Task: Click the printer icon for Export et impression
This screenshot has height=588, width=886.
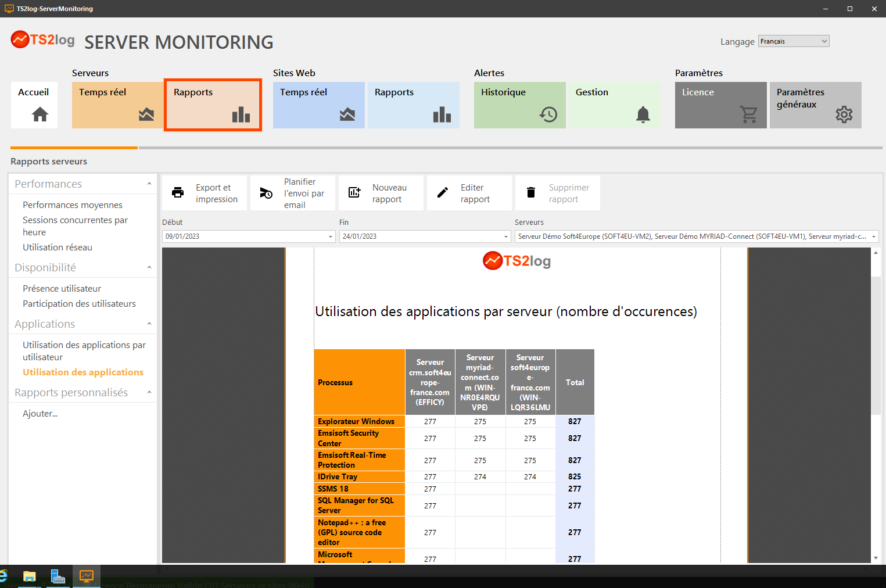Action: (x=178, y=193)
